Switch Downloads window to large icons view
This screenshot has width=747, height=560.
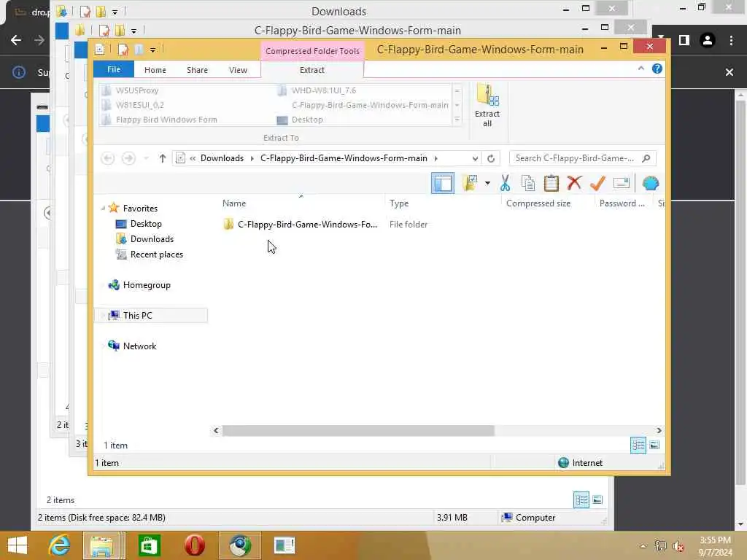pos(597,500)
